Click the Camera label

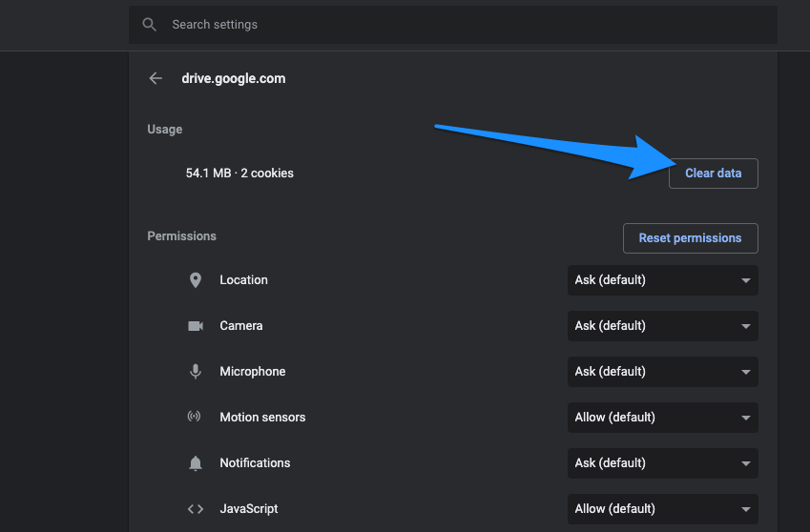pos(241,326)
